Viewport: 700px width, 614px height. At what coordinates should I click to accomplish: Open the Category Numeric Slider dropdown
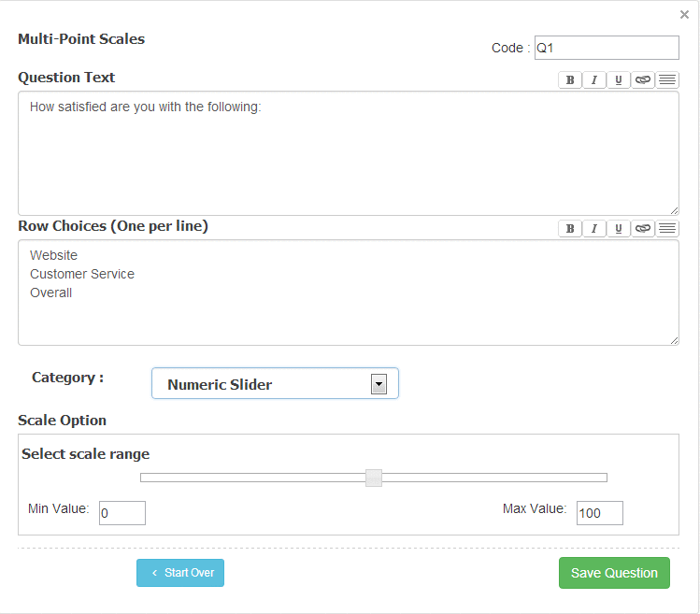[x=275, y=384]
